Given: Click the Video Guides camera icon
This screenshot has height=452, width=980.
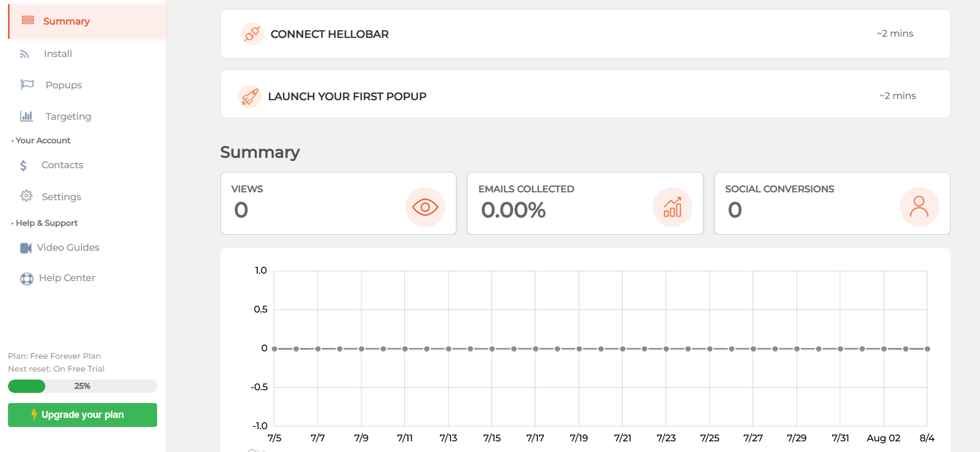Looking at the screenshot, I should pyautogui.click(x=26, y=248).
